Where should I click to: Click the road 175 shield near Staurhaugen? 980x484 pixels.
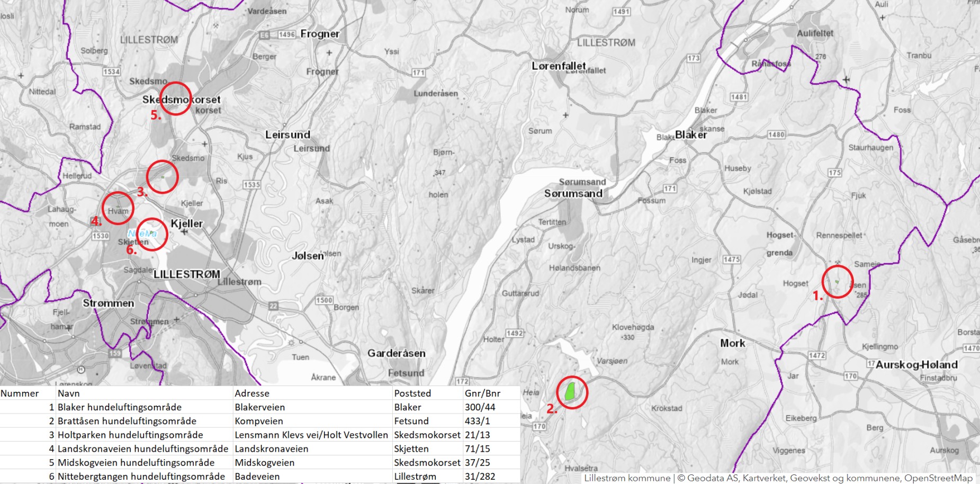tap(834, 173)
